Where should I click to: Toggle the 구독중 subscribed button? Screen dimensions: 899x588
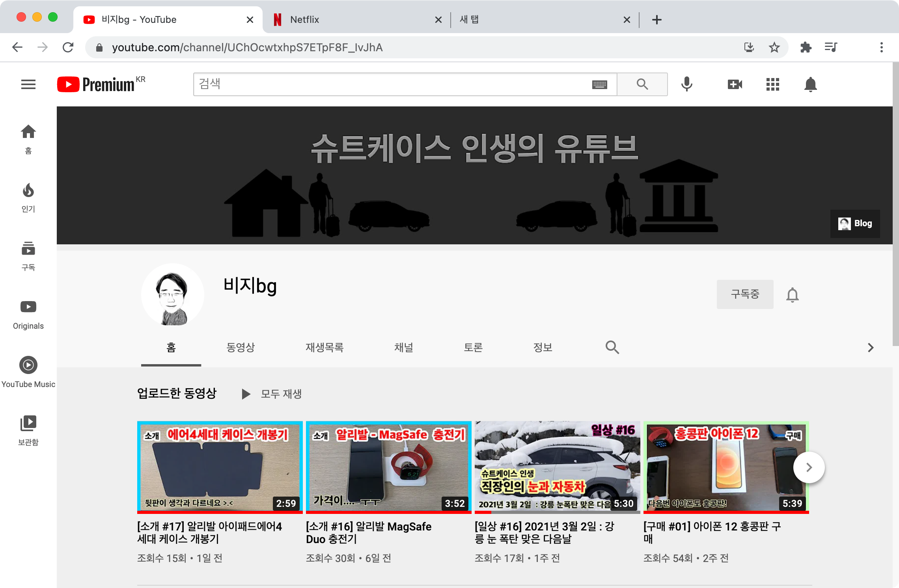[744, 294]
